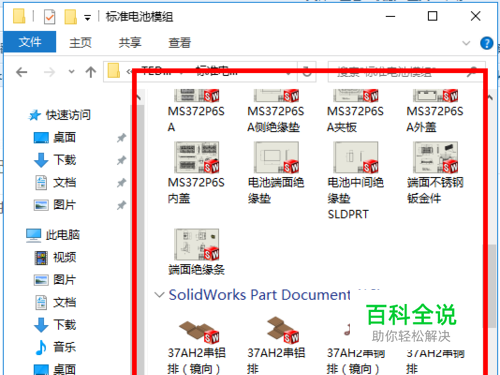This screenshot has height=375, width=500.
Task: Open pinned 桌面 under quick access
Action: [55, 137]
